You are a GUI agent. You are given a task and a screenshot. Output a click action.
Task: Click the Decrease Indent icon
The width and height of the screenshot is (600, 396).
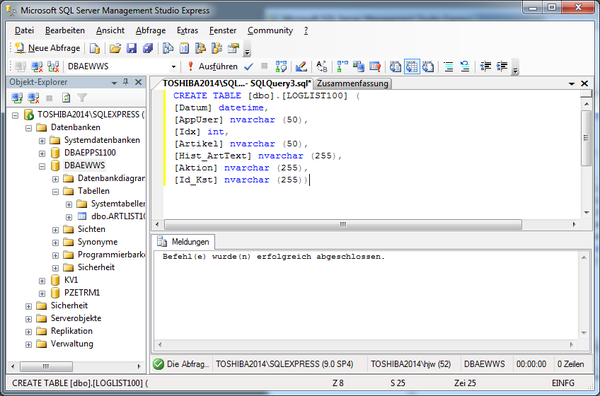click(485, 67)
